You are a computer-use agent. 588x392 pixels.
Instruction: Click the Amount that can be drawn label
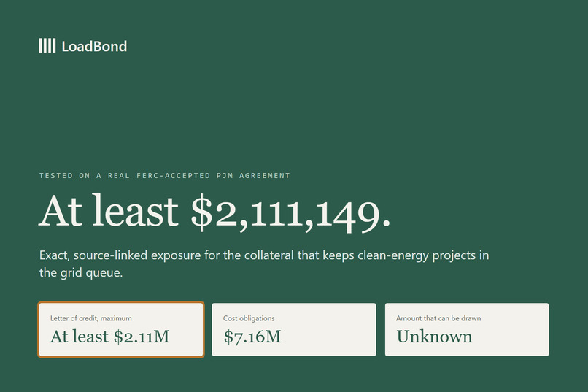[x=438, y=318]
